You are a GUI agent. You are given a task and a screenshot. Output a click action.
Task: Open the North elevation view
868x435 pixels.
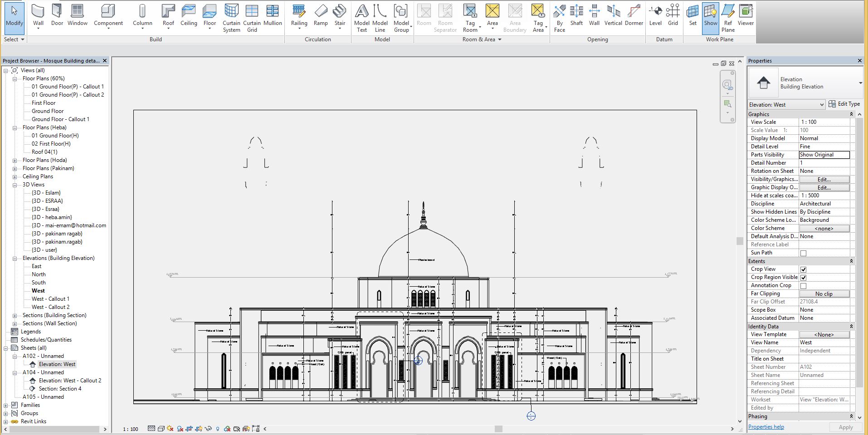coord(39,274)
